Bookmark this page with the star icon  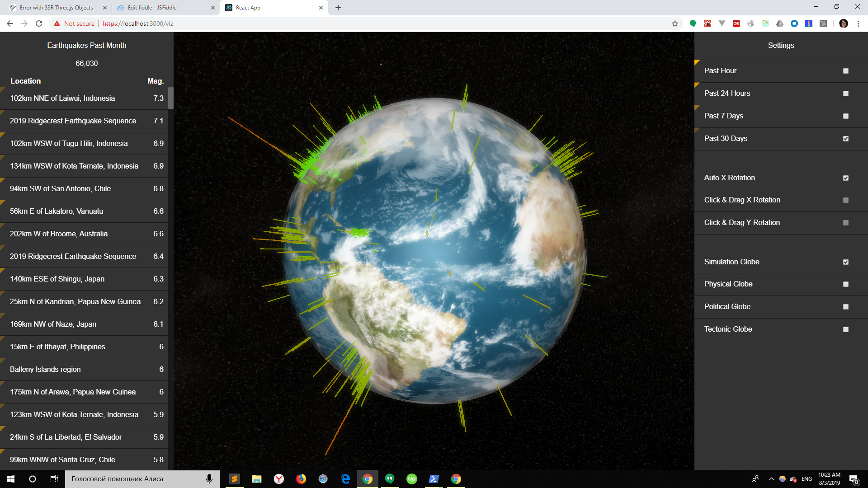(x=675, y=23)
